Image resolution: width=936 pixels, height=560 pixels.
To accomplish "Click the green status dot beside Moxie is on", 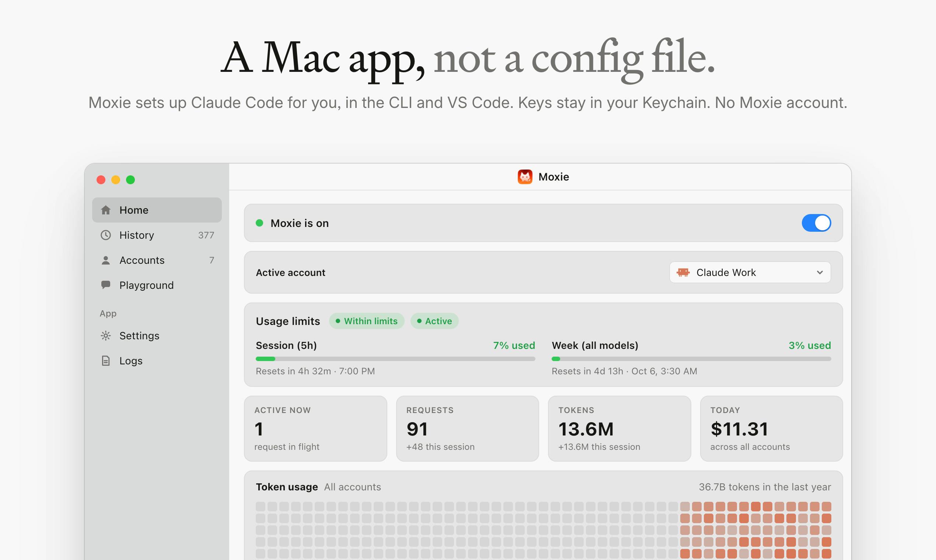I will click(259, 223).
